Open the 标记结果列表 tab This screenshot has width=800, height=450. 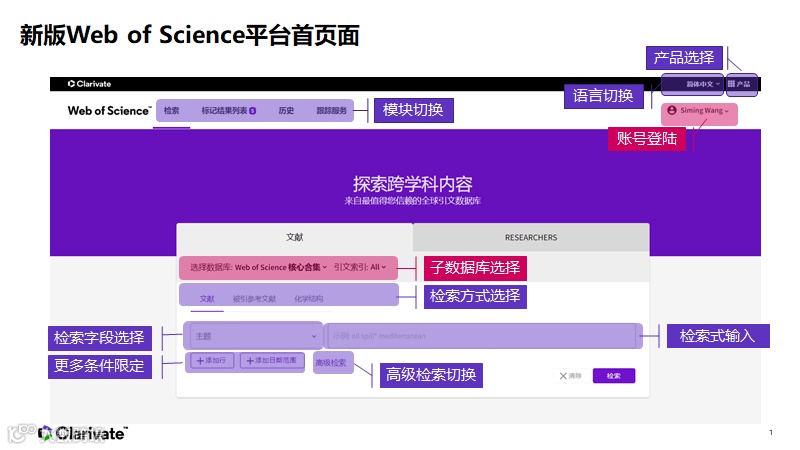click(x=229, y=111)
